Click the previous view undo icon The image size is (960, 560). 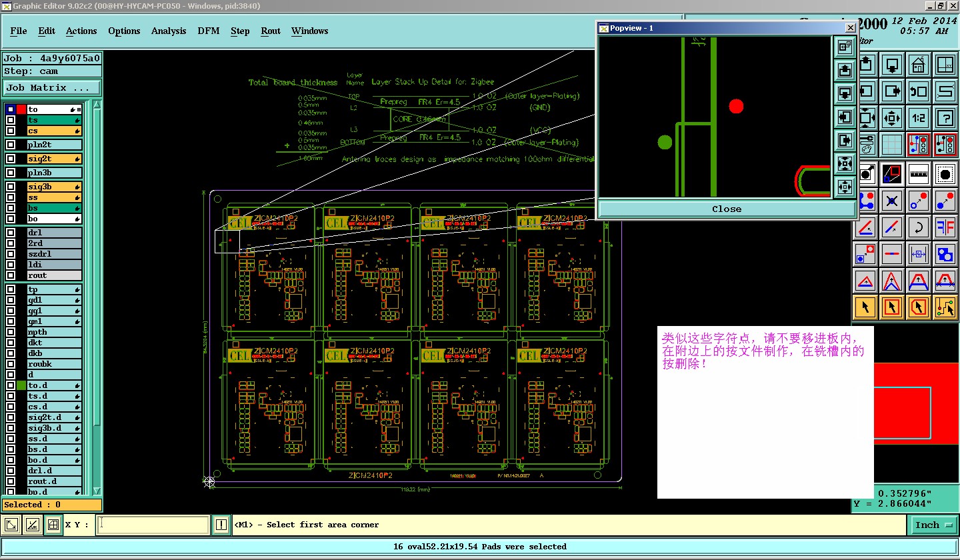coord(919,91)
